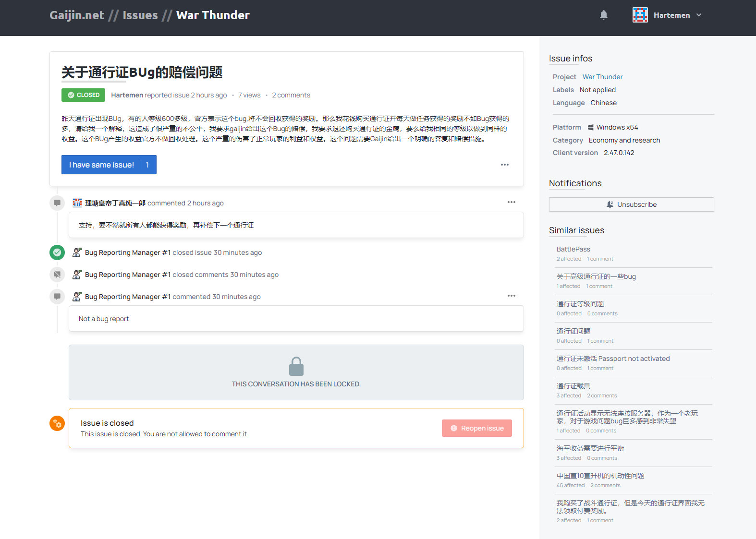Image resolution: width=756 pixels, height=539 pixels.
Task: Click reporter name Hartemen under issue title
Action: (x=127, y=95)
